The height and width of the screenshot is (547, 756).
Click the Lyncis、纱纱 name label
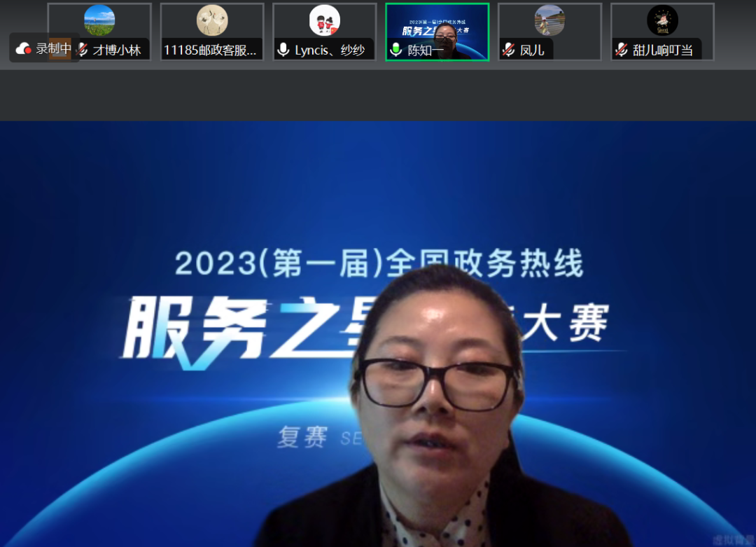click(330, 50)
